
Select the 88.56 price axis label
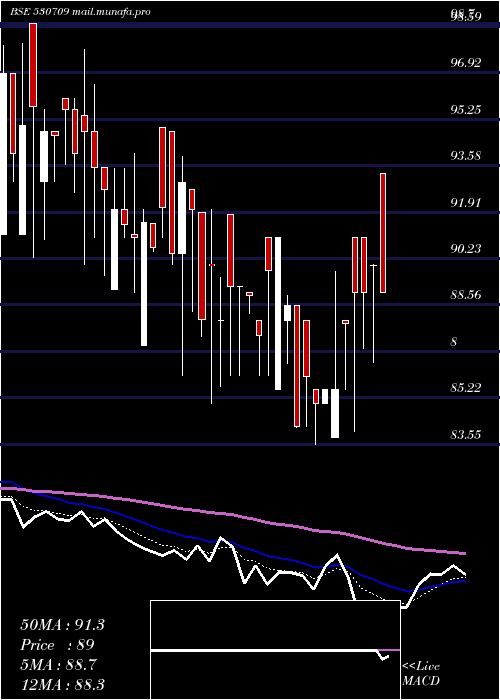(466, 295)
